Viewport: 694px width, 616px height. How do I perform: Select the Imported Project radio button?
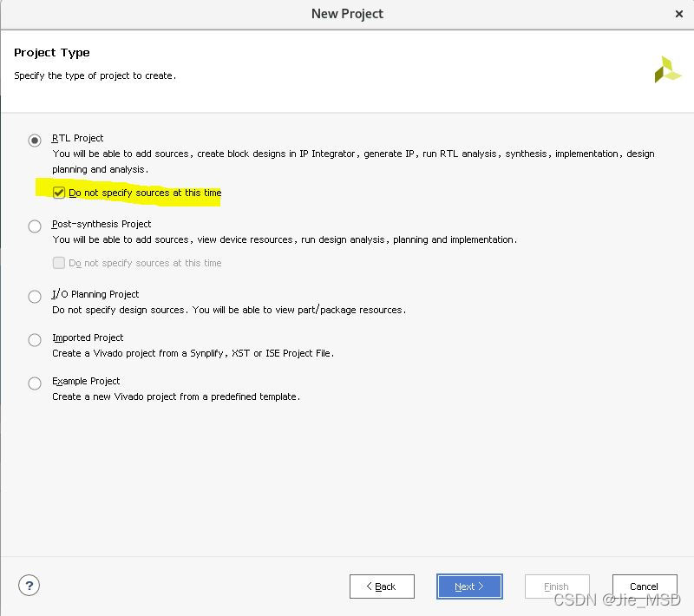tap(35, 340)
